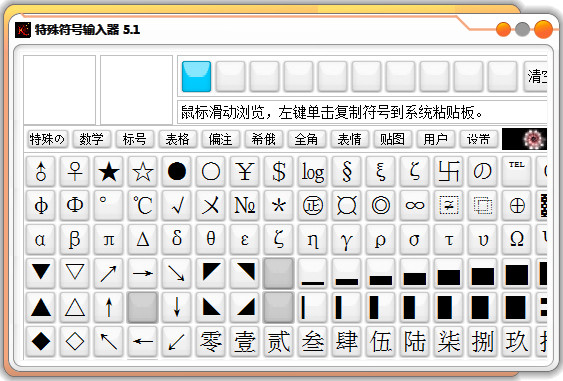Click the 清空 clear button
The width and height of the screenshot is (563, 381).
pyautogui.click(x=536, y=76)
